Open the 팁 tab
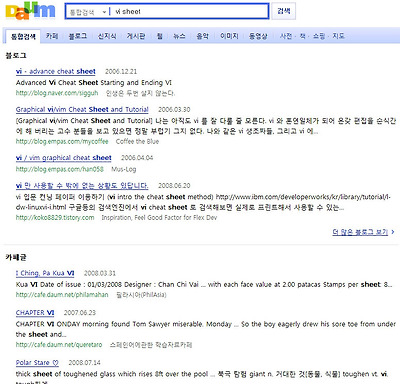The height and width of the screenshot is (384, 400). (160, 36)
